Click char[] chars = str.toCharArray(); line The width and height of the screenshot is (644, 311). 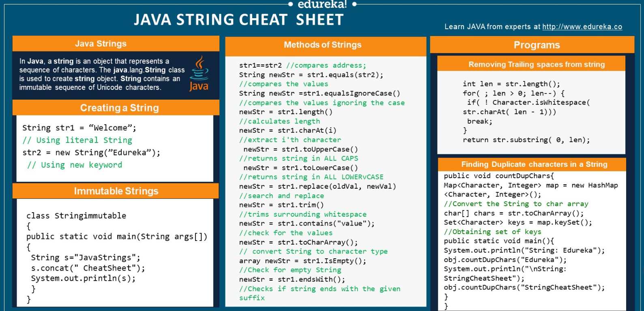514,213
